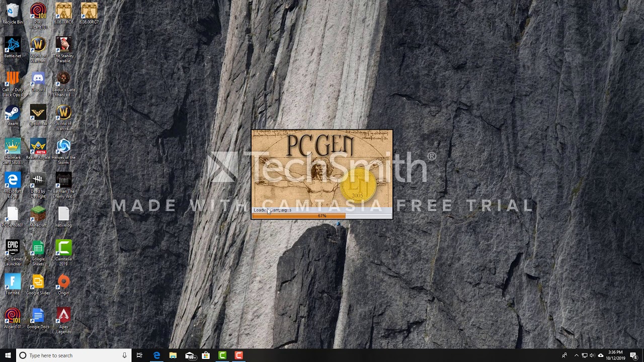The height and width of the screenshot is (362, 644).
Task: Open the Windows Start menu
Action: tap(8, 355)
